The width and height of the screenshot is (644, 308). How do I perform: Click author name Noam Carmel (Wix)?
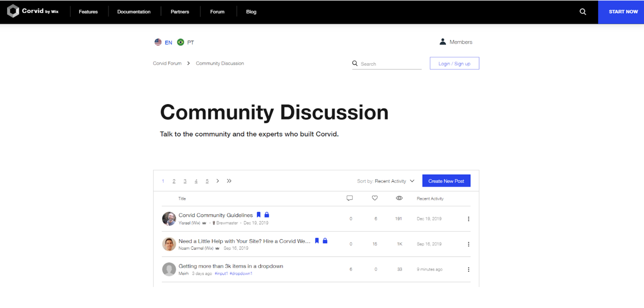pyautogui.click(x=196, y=248)
